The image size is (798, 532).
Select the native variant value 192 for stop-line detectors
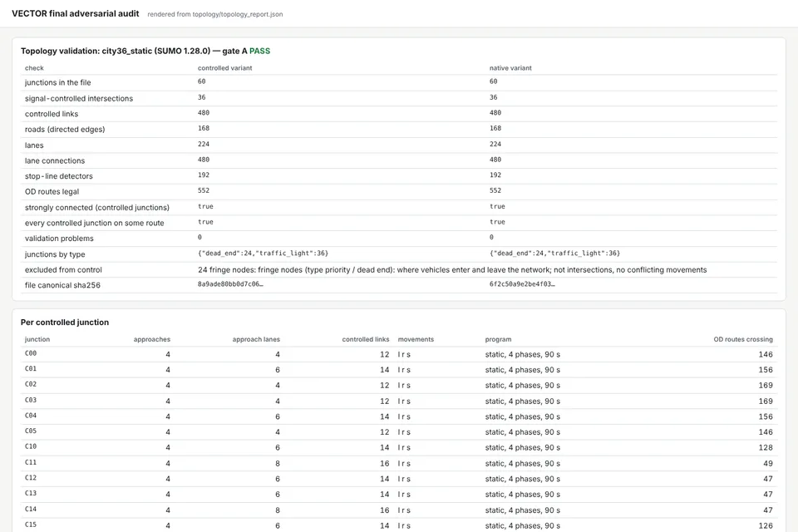click(495, 175)
